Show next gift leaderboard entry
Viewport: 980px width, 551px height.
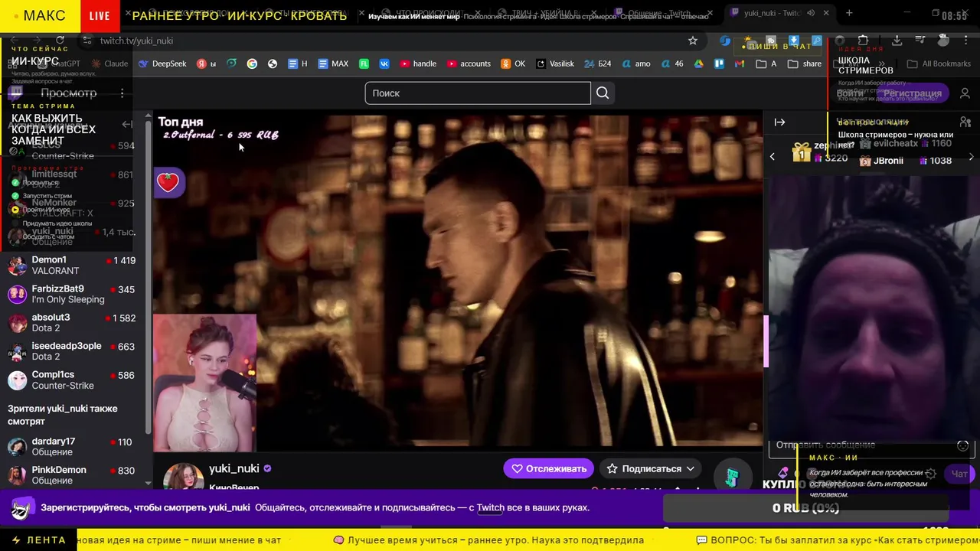click(x=971, y=157)
